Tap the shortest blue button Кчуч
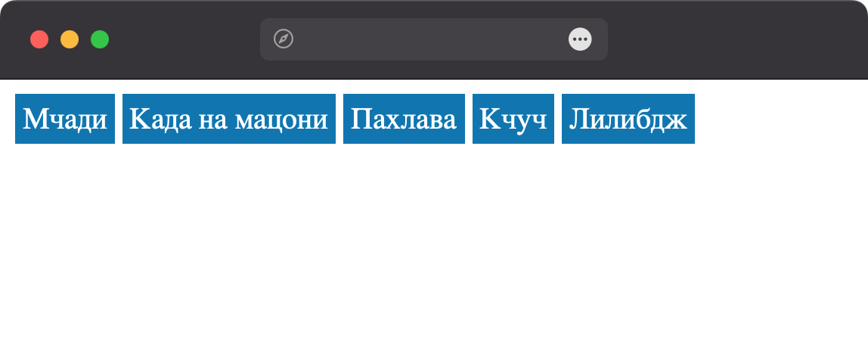The image size is (868, 339). (x=513, y=119)
